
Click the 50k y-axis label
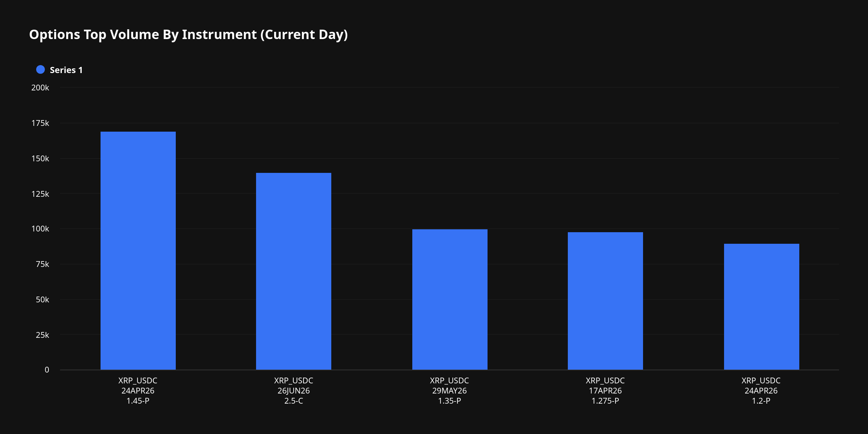[42, 300]
